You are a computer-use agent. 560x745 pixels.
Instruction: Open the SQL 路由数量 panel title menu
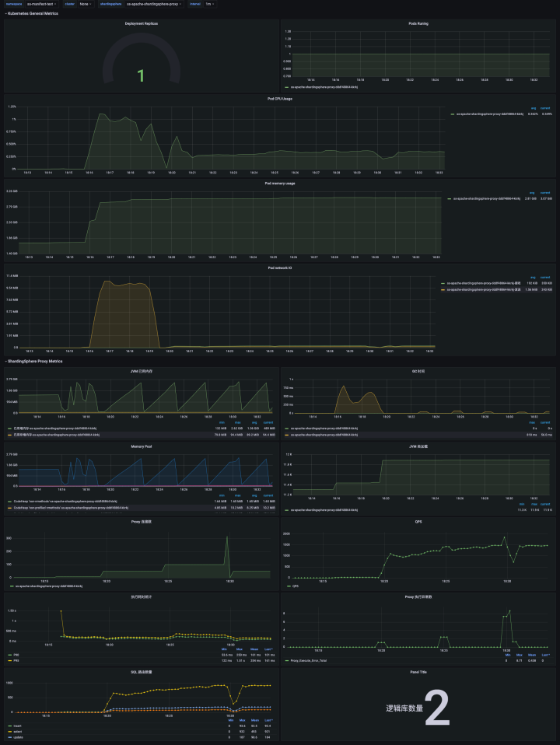coord(142,672)
